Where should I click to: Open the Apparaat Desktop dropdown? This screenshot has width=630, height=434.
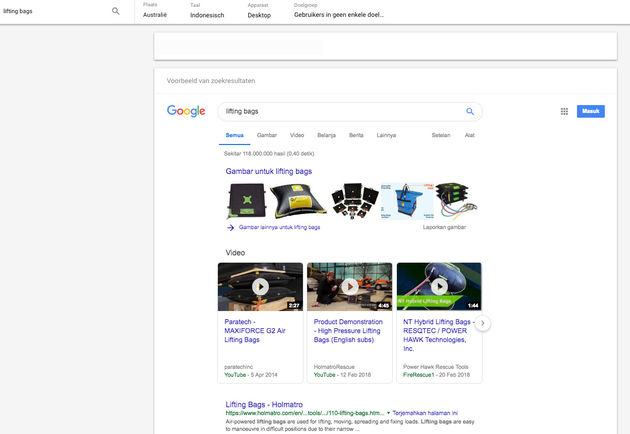[259, 11]
